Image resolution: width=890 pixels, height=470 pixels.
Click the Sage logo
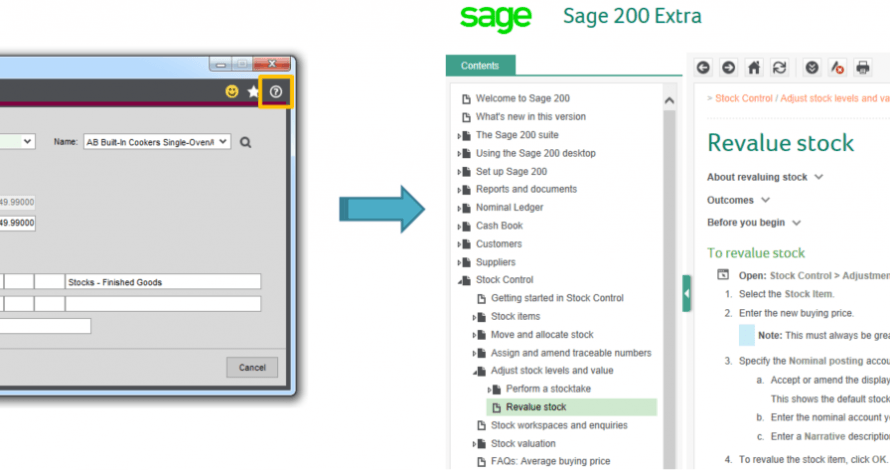tap(496, 18)
